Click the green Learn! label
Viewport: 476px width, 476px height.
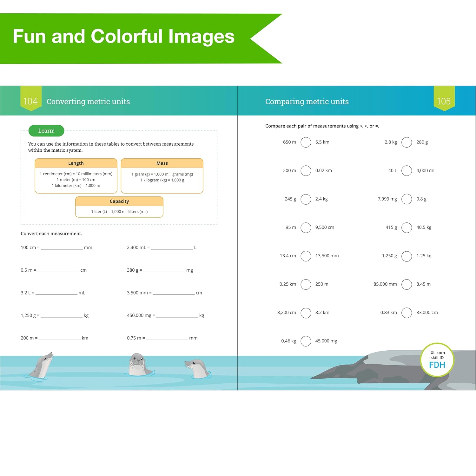click(x=46, y=131)
